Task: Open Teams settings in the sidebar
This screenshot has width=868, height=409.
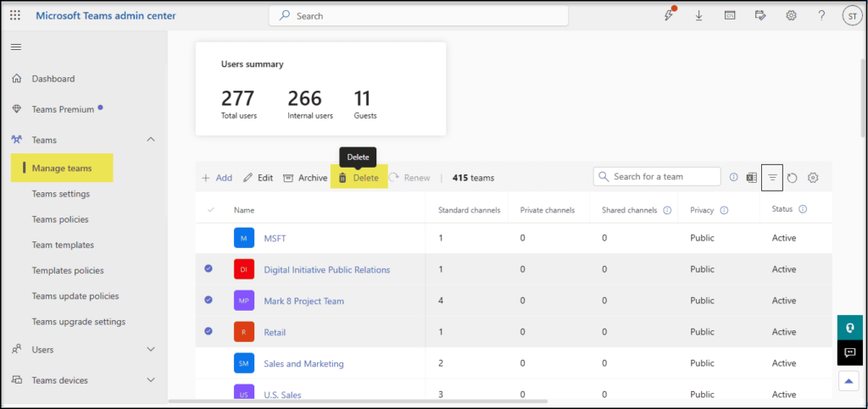Action: pos(61,194)
